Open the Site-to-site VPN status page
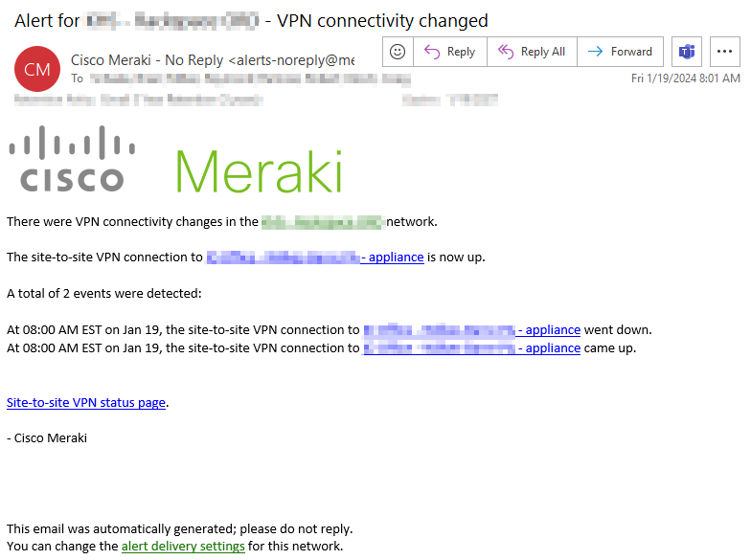Screen dimensions: 751x560 tap(86, 403)
